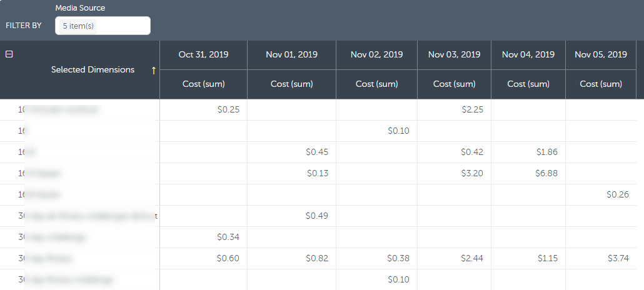Click the Selected Dimensions column header

click(93, 70)
